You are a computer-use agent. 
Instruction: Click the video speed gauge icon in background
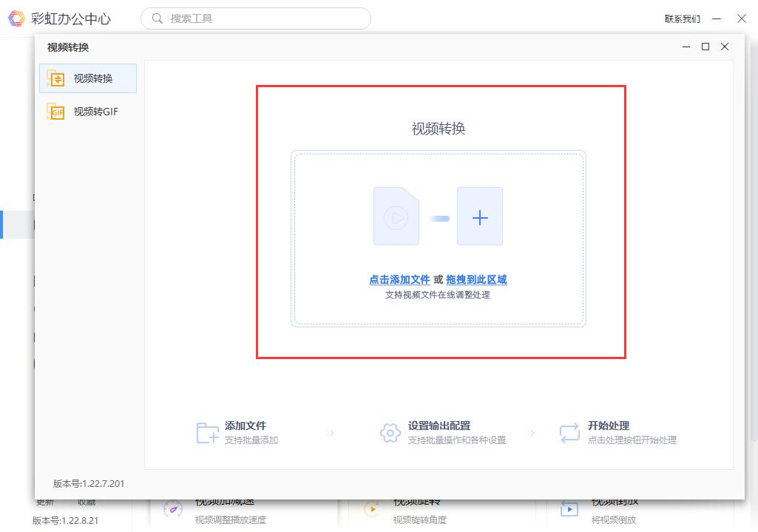coord(173,508)
